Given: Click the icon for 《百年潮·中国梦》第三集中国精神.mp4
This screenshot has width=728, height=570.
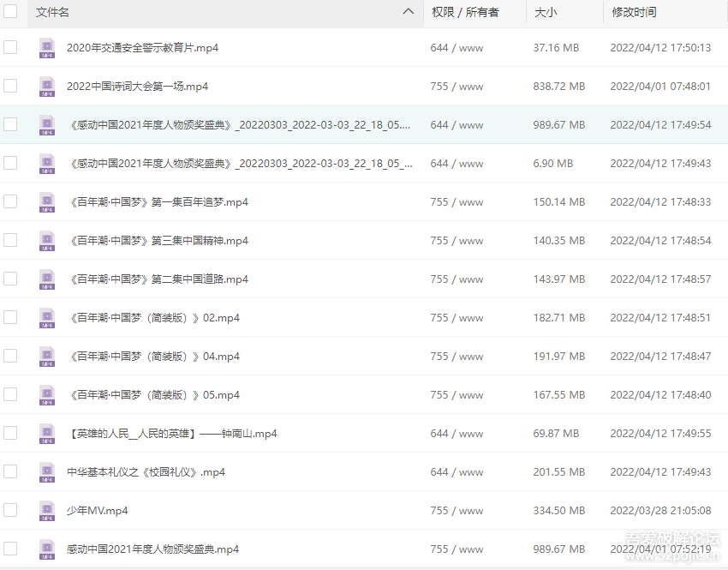Looking at the screenshot, I should pyautogui.click(x=46, y=240).
